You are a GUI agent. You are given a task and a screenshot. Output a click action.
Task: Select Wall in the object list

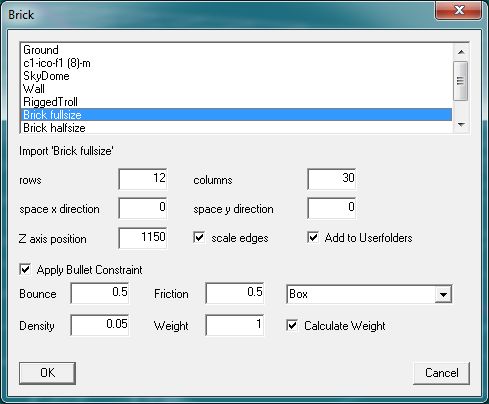[236, 89]
